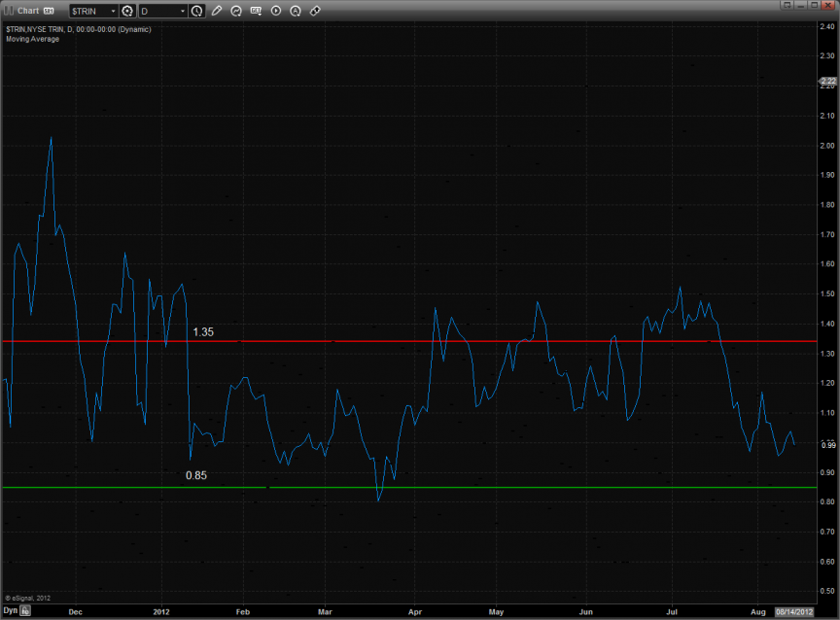Screen dimensions: 840x620
Task: Open the SET dropdown in toolbar
Action: click(x=256, y=11)
